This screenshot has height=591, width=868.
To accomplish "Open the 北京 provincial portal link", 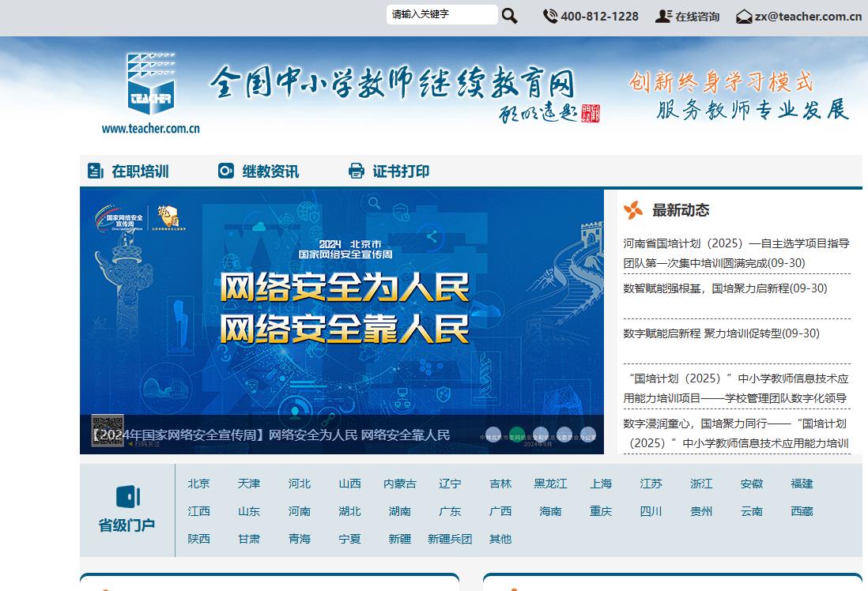I will coord(199,484).
